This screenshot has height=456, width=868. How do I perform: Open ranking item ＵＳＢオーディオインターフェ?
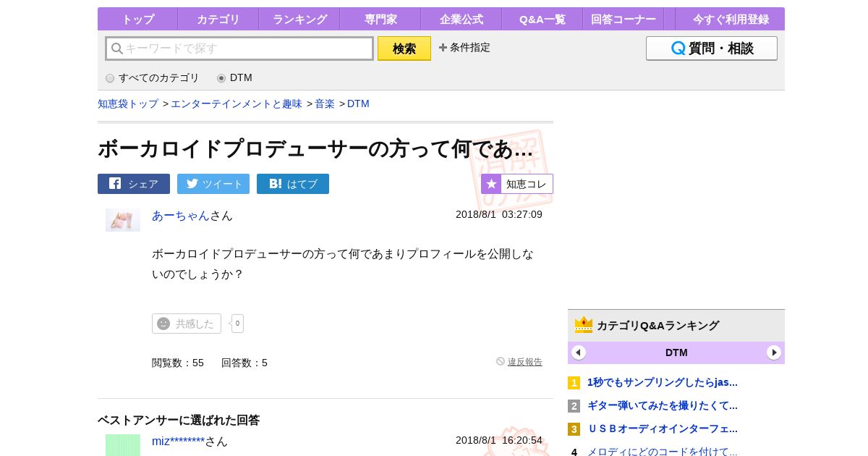click(663, 428)
